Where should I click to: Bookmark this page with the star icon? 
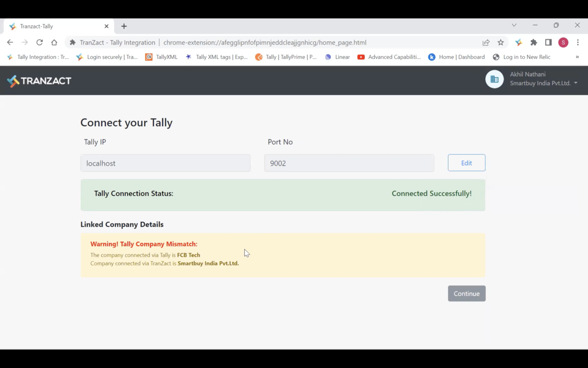(501, 42)
